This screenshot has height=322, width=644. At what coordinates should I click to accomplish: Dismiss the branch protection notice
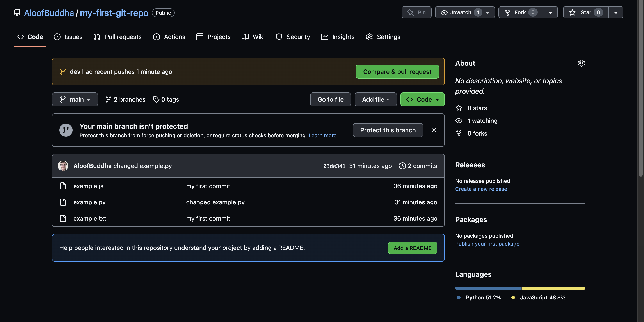[434, 130]
